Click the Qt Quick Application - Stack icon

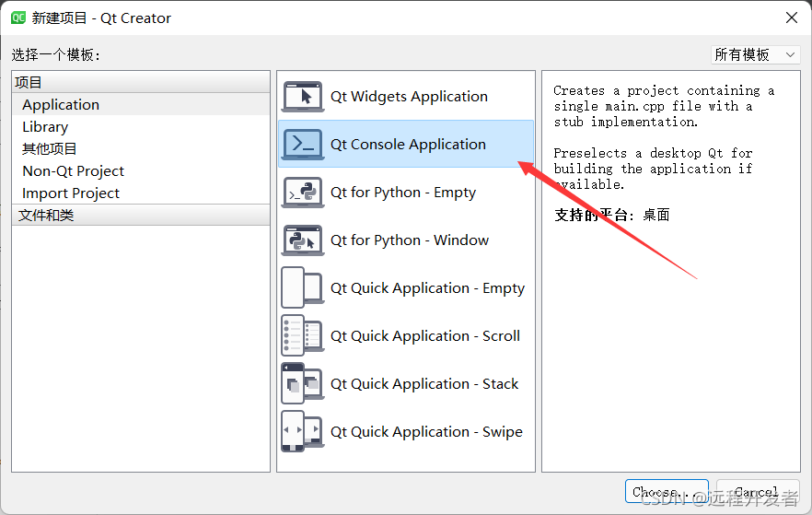tap(303, 383)
